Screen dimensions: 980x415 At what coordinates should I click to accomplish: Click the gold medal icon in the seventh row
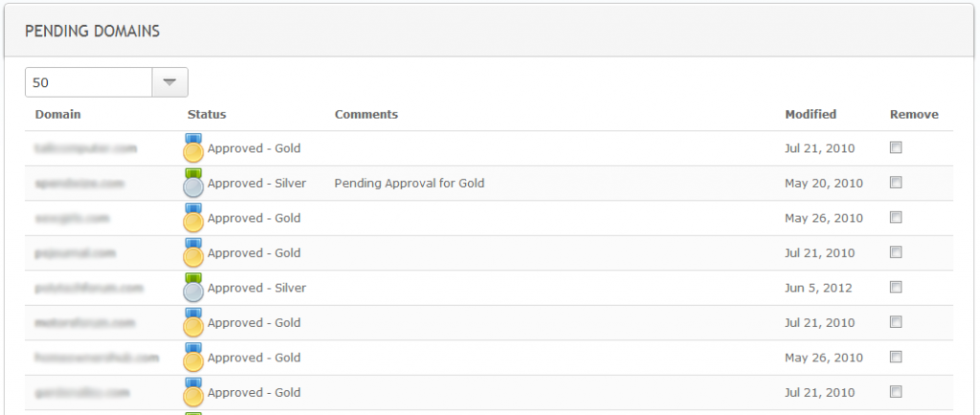pyautogui.click(x=194, y=357)
